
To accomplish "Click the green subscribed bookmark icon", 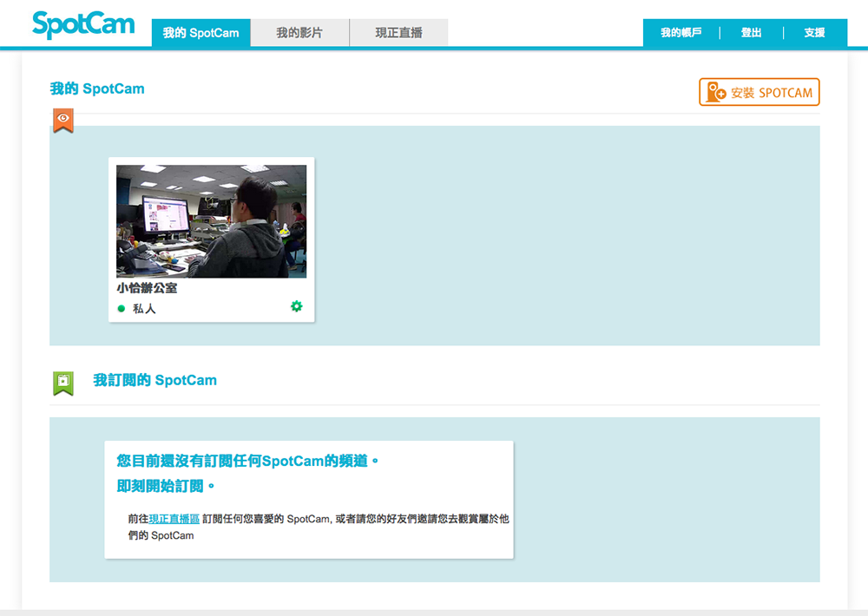I will point(62,383).
